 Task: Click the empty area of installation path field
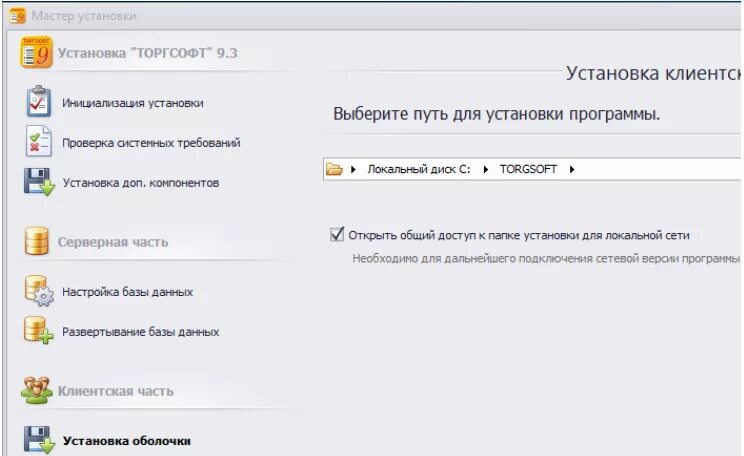(x=660, y=169)
